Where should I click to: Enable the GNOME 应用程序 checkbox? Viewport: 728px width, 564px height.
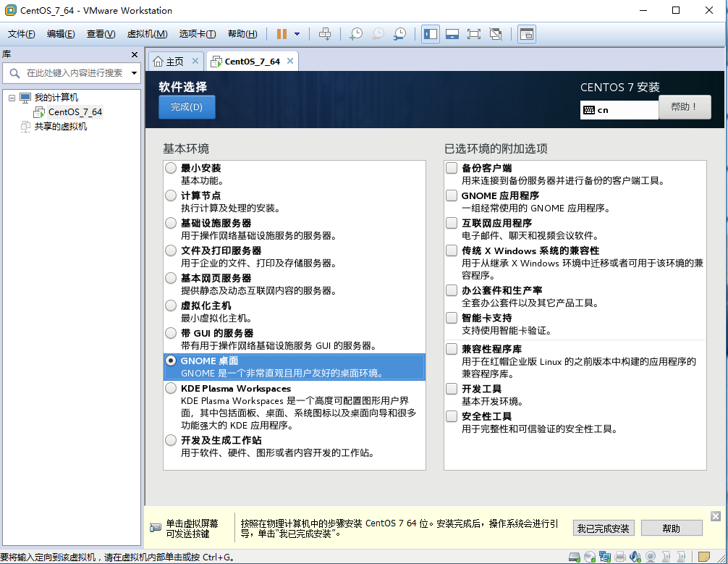tap(452, 195)
